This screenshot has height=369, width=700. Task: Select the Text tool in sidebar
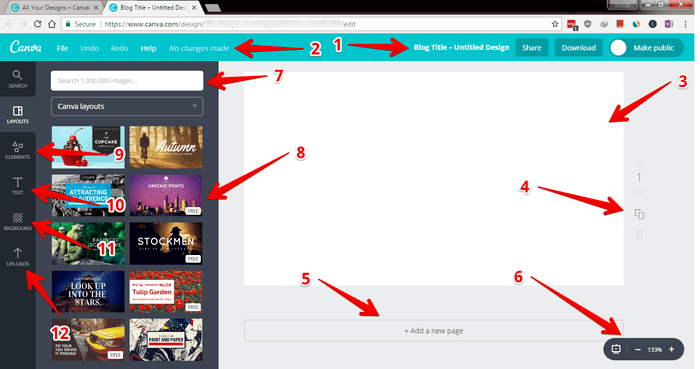click(x=17, y=186)
